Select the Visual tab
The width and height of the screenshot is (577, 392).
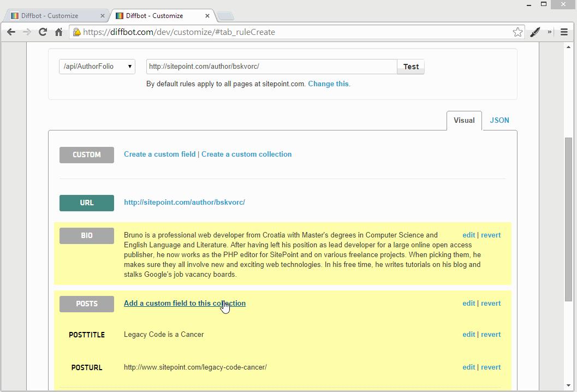464,120
